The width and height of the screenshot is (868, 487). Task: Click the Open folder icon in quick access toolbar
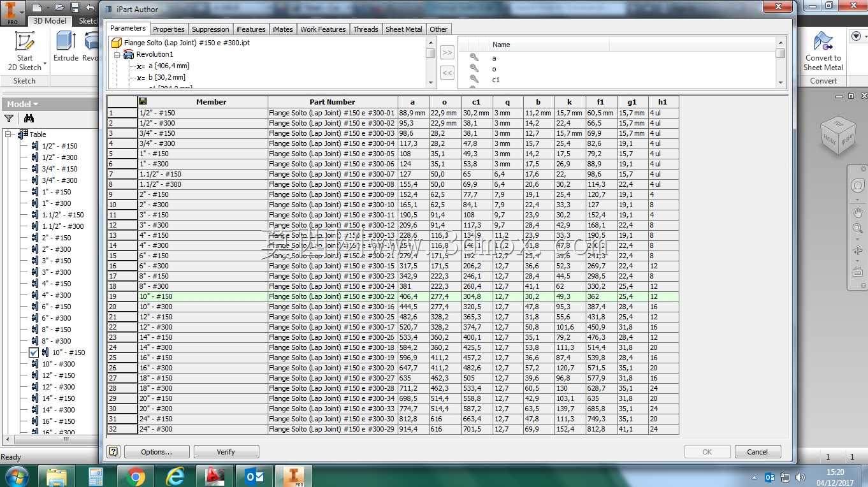59,8
